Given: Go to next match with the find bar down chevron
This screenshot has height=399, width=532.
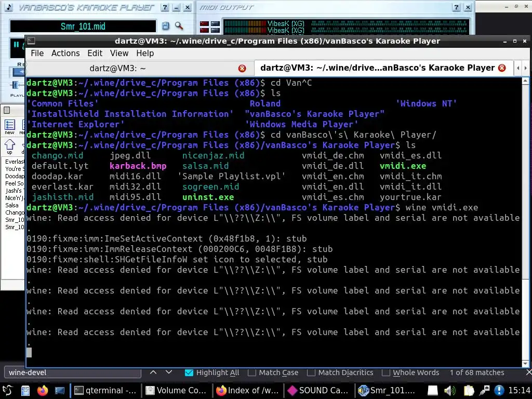Looking at the screenshot, I should (169, 372).
